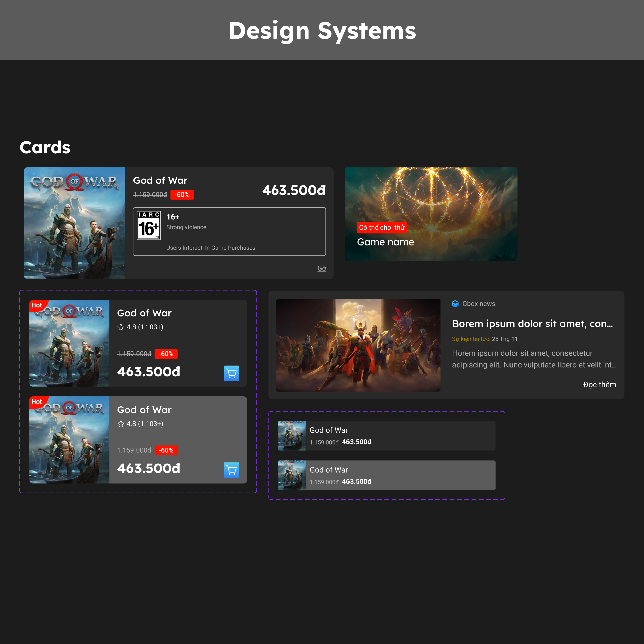Click the "4.8 (1.103+)" rating on the dark Hot card
644x644 pixels.
tap(145, 327)
